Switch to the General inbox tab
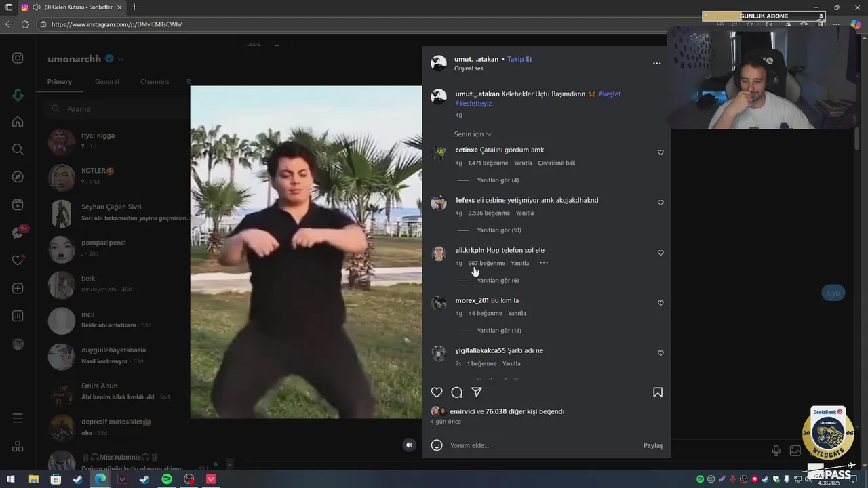The height and width of the screenshot is (488, 868). point(107,81)
